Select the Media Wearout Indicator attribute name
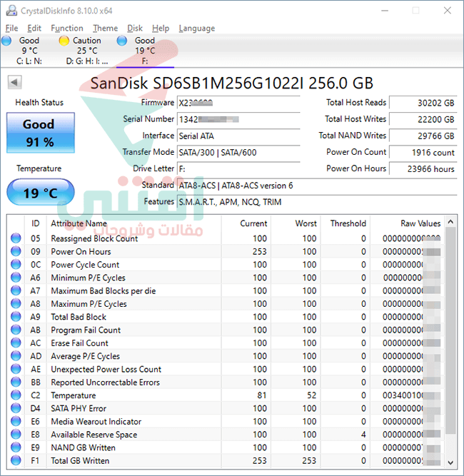464x476 pixels. tap(96, 421)
